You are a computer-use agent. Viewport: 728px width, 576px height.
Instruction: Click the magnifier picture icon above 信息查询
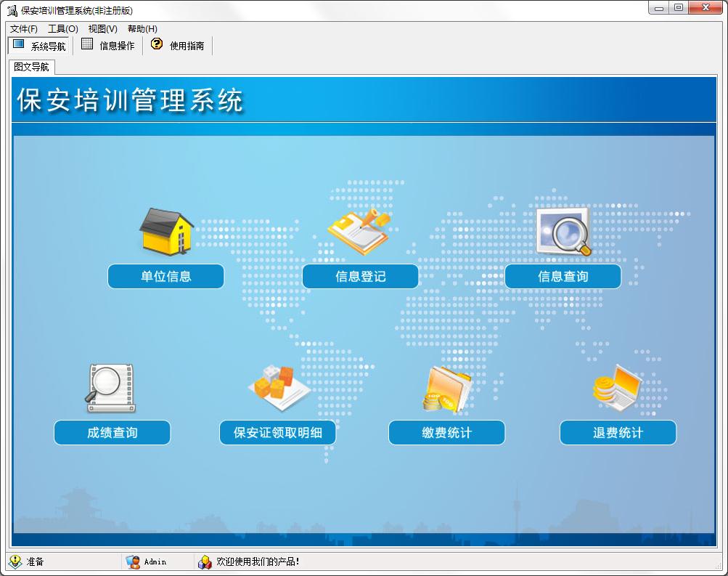coord(564,231)
